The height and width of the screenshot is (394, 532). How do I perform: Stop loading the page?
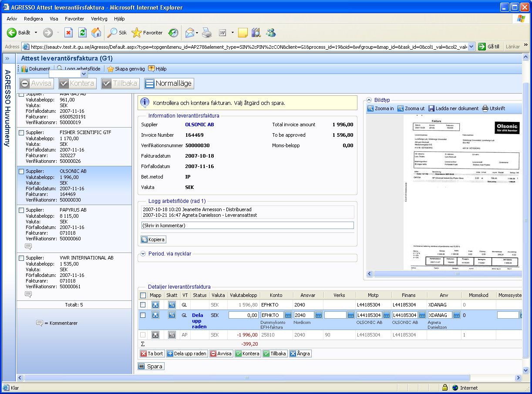tap(68, 33)
